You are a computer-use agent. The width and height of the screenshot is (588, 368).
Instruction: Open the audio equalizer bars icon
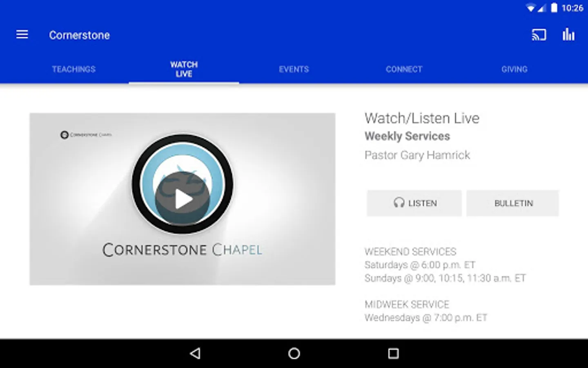click(x=568, y=35)
